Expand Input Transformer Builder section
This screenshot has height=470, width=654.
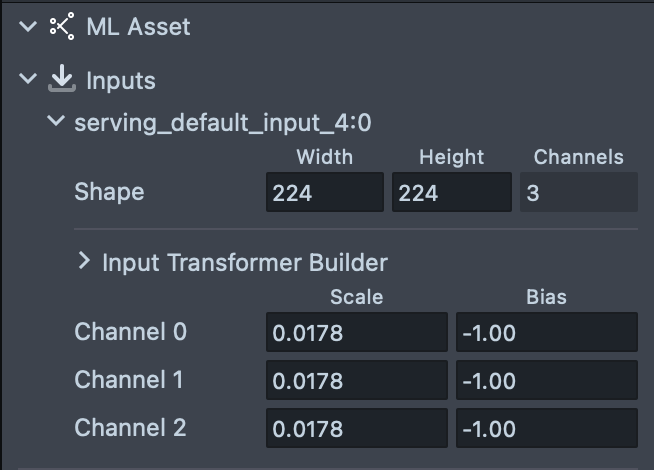point(85,262)
